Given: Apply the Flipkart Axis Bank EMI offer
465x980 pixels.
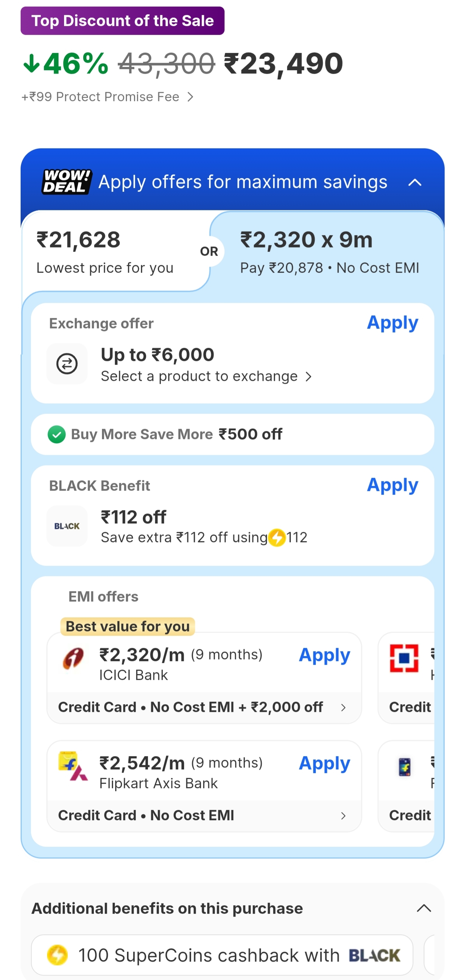Looking at the screenshot, I should [x=324, y=764].
